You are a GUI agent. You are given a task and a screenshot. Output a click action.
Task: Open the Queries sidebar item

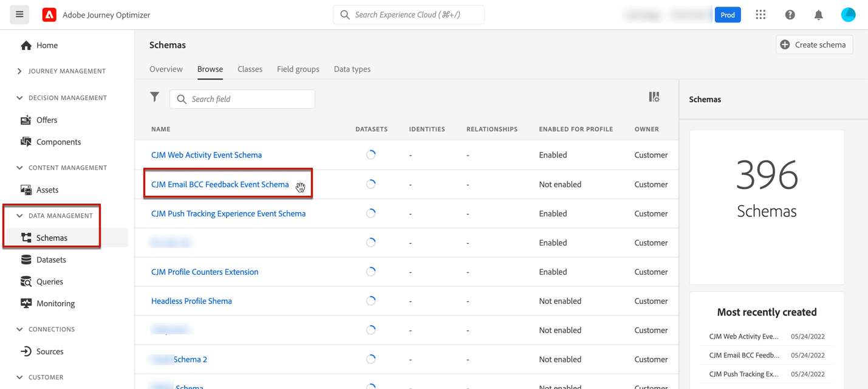[49, 282]
